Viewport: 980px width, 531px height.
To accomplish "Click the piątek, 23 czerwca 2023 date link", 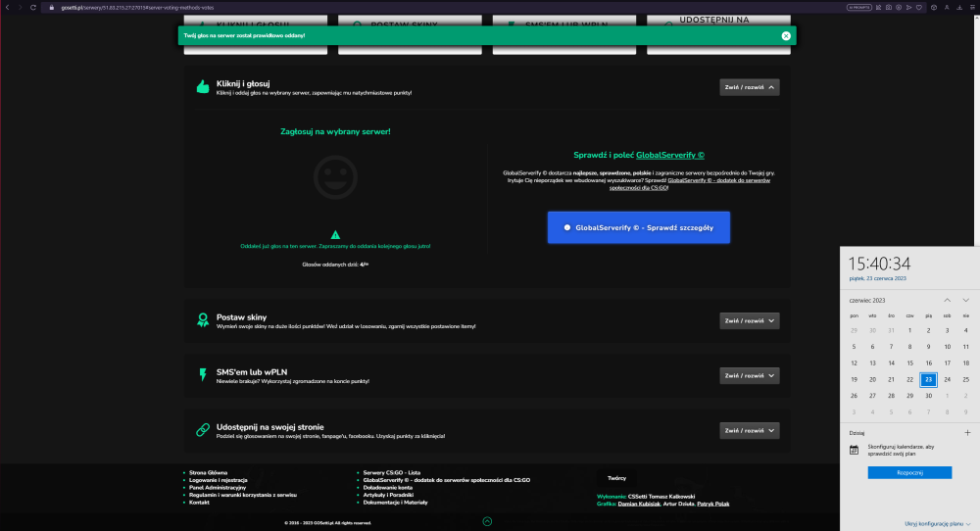I will (x=877, y=278).
